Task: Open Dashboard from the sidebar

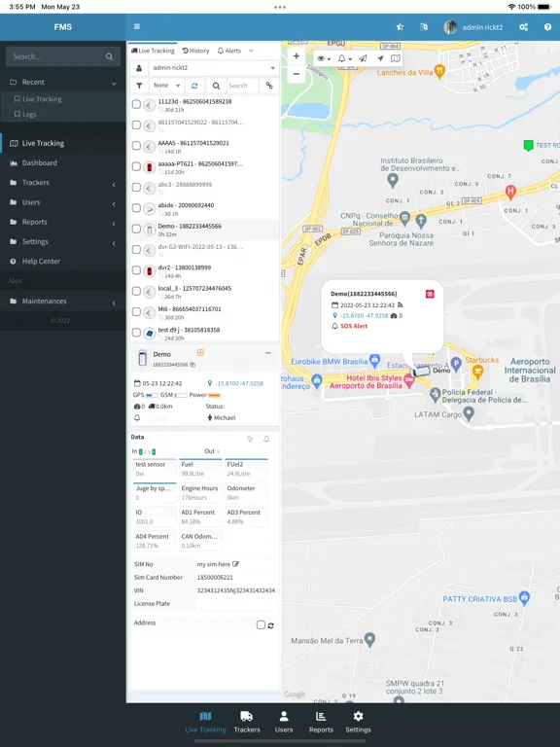Action: click(x=63, y=163)
